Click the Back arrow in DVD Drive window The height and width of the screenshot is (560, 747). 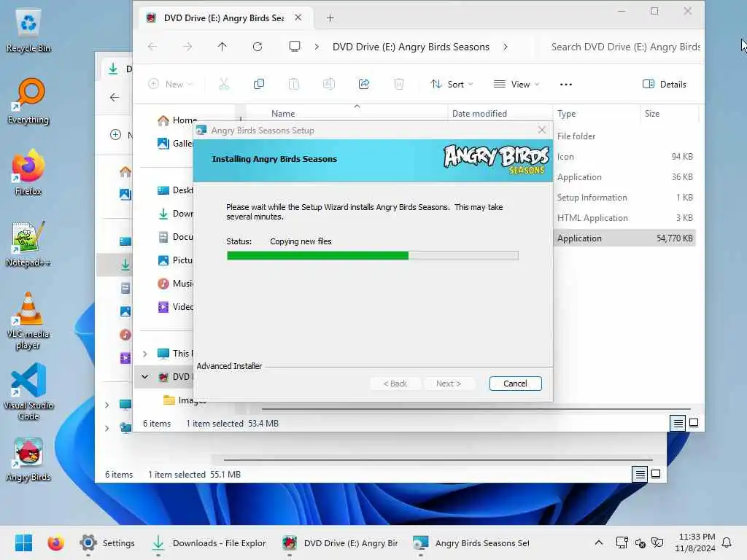click(x=152, y=47)
